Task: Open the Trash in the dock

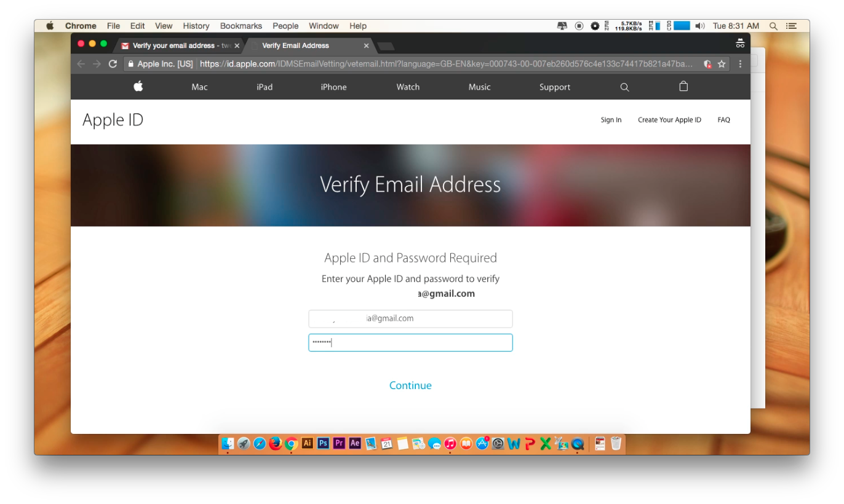Action: [x=616, y=443]
